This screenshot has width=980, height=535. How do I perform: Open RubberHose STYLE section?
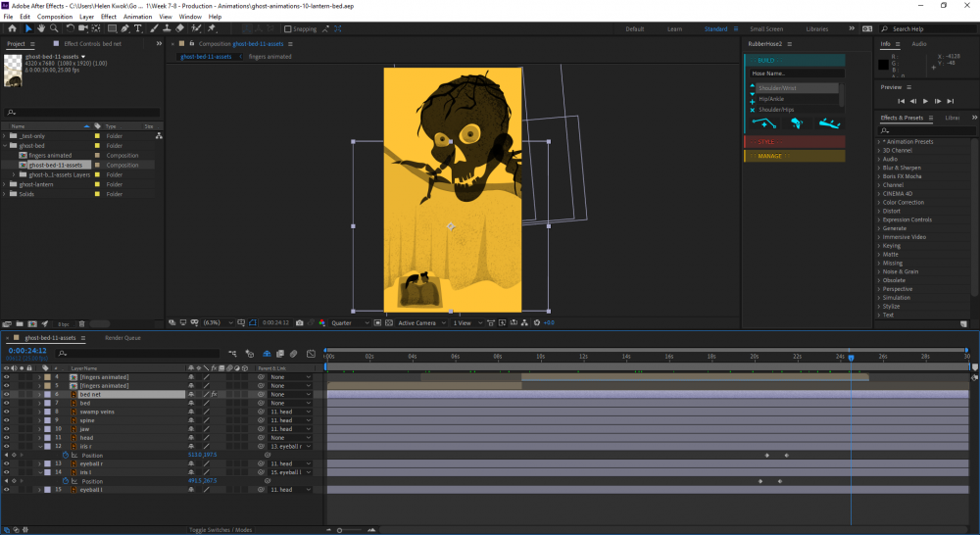click(795, 142)
